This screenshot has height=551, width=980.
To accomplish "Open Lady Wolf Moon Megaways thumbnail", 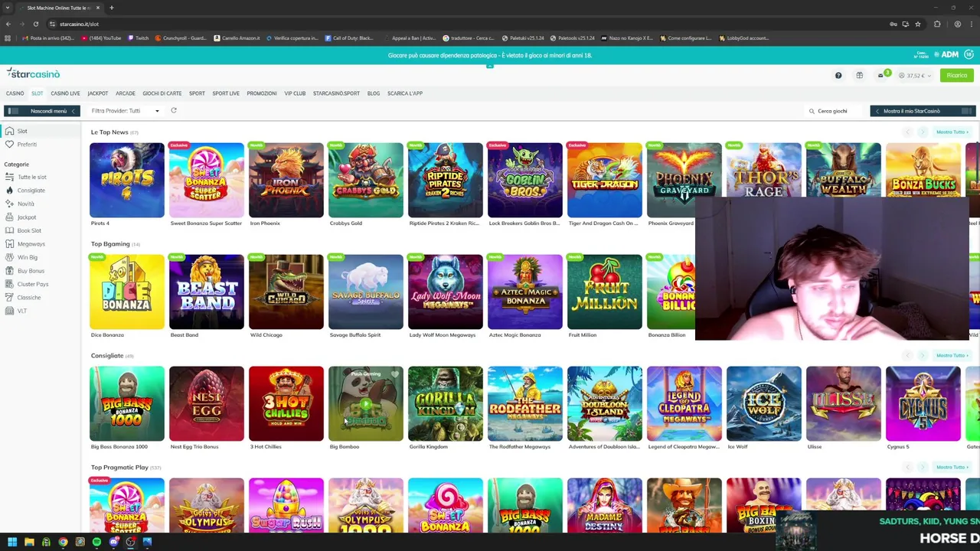I will click(445, 292).
